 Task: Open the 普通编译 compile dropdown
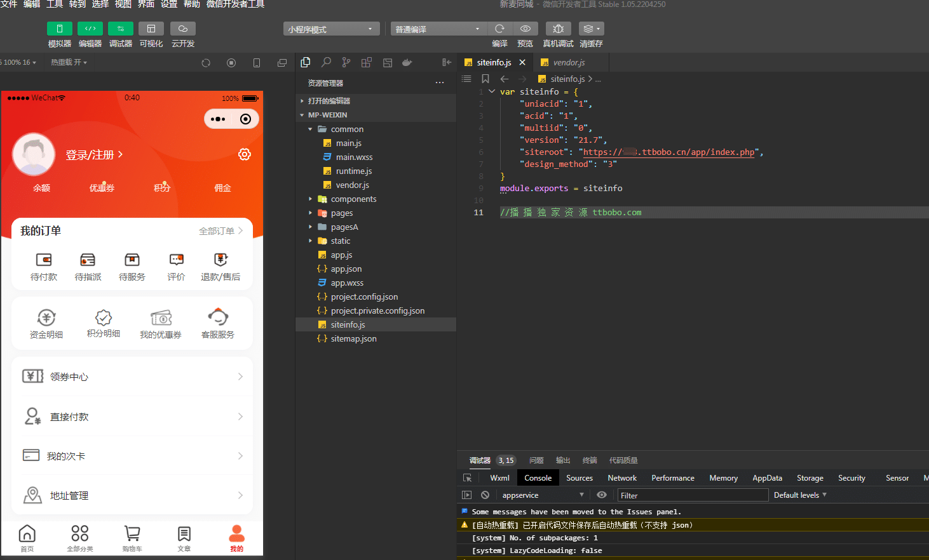coord(438,29)
